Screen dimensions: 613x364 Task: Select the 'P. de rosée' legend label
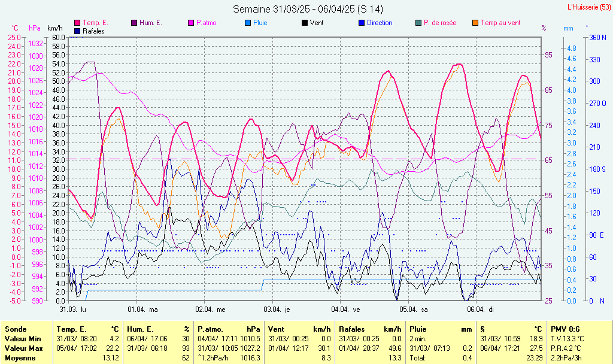coord(440,23)
